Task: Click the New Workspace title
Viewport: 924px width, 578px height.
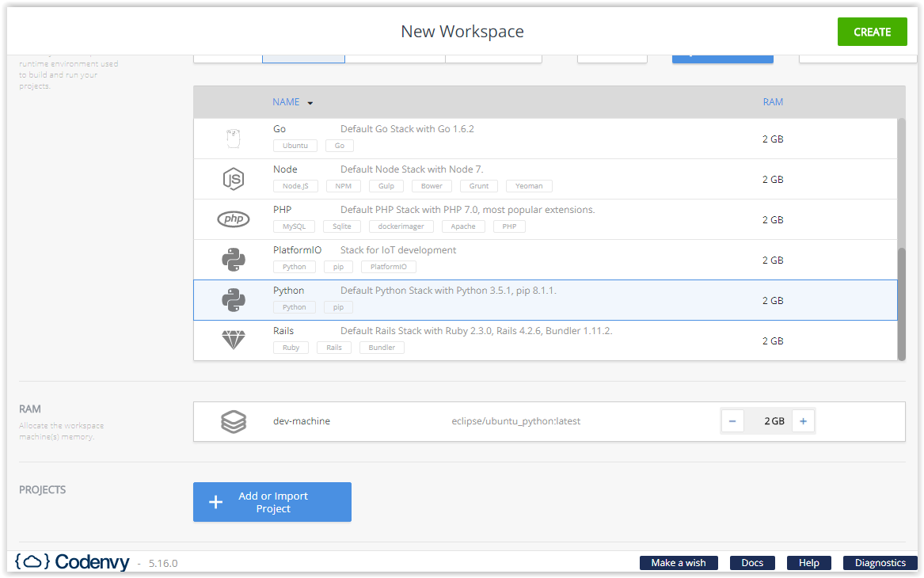Action: coord(462,31)
